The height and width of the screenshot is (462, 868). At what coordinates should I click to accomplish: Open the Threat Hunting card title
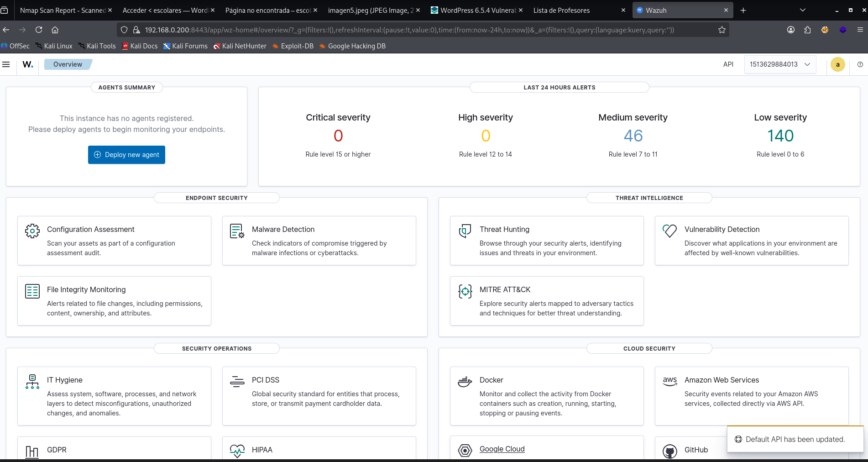tap(504, 229)
